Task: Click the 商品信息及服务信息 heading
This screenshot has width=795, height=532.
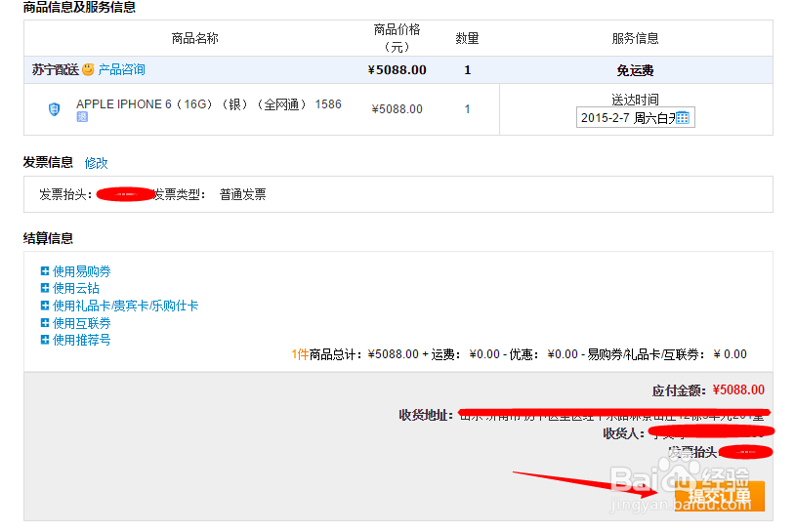Action: coord(80,7)
